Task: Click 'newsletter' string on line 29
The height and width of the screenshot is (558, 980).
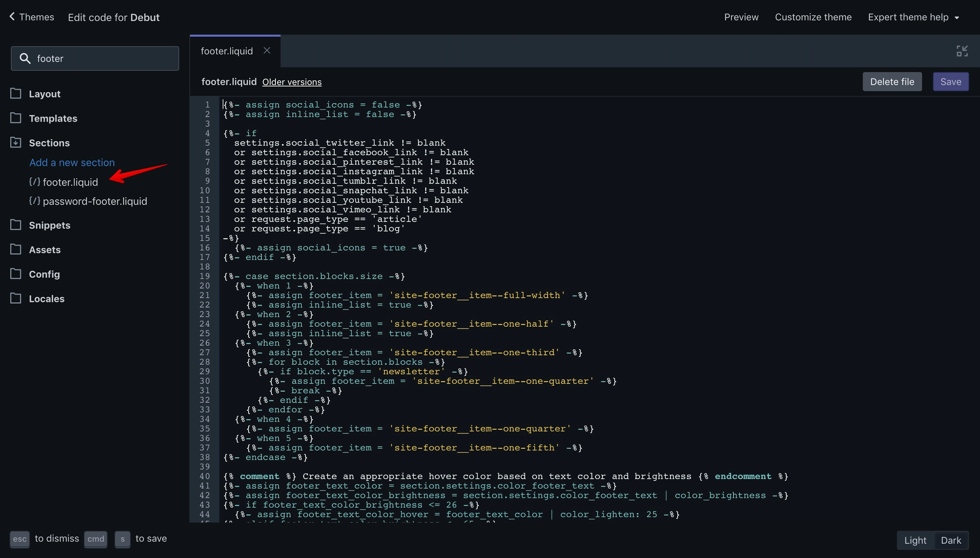Action: click(411, 371)
